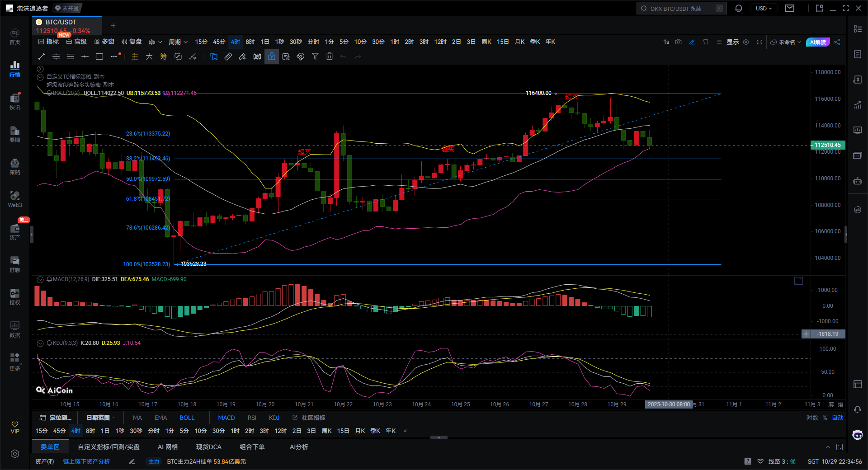
Task: Click the share icon beside AI解读
Action: click(837, 42)
